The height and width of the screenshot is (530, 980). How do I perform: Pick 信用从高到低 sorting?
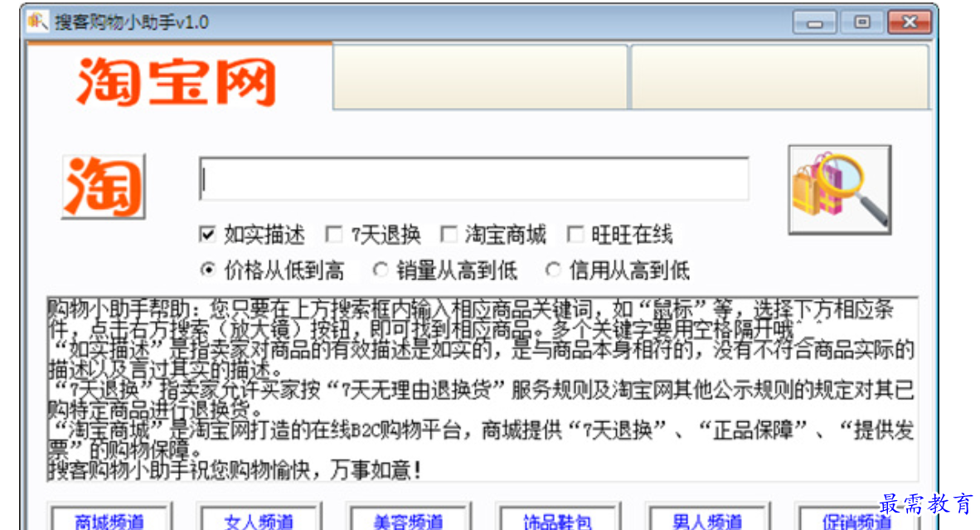552,270
